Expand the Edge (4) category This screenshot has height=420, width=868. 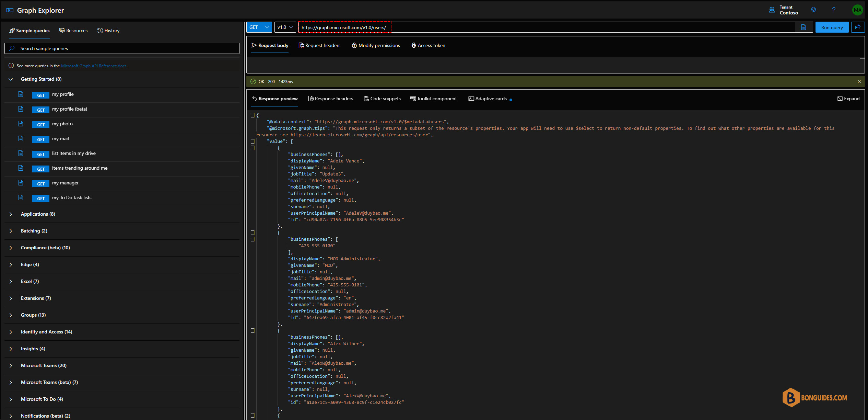[x=11, y=265]
